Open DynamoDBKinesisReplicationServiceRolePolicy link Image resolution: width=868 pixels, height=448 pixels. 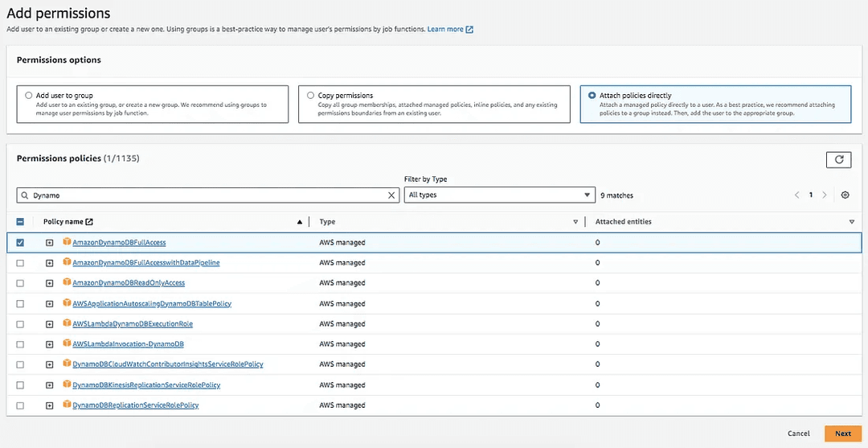147,385
